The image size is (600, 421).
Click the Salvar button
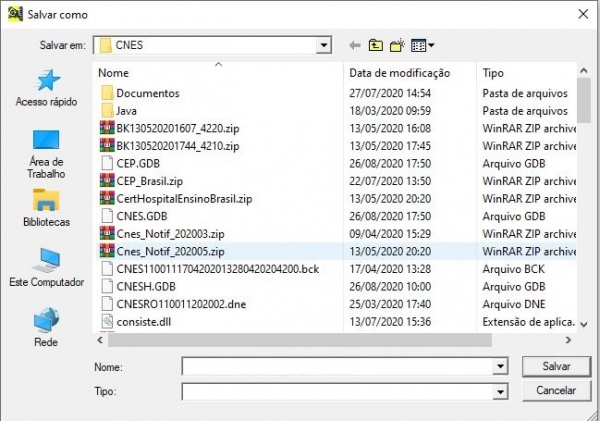556,367
